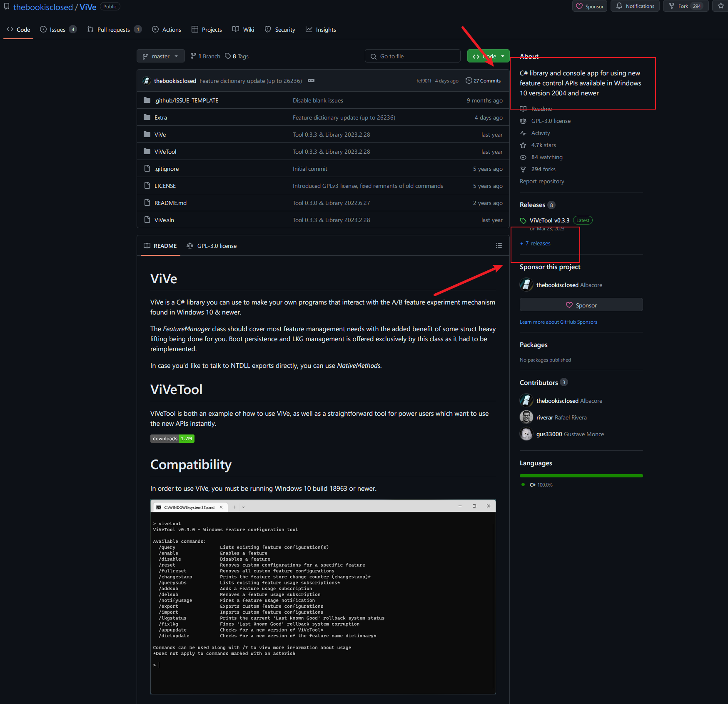Click thebookisclosed avatar under Contributors
The width and height of the screenshot is (728, 704).
pyautogui.click(x=526, y=400)
